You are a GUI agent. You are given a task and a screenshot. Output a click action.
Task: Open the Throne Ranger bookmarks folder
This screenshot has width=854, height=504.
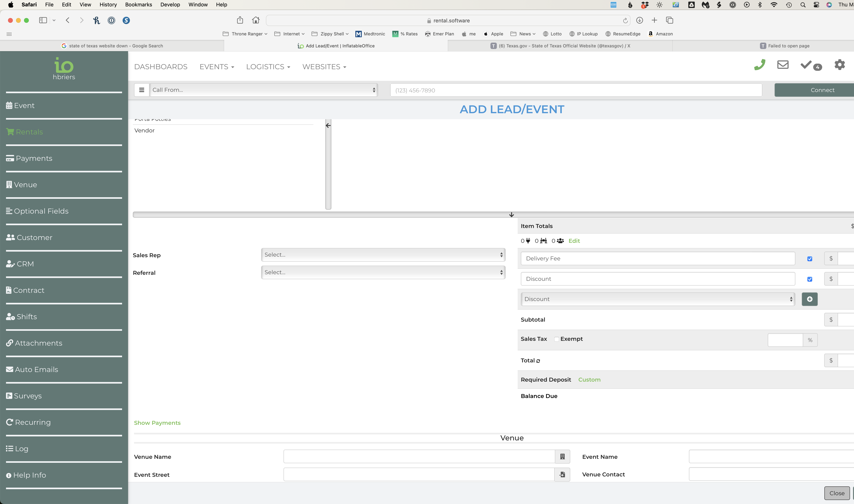point(245,34)
